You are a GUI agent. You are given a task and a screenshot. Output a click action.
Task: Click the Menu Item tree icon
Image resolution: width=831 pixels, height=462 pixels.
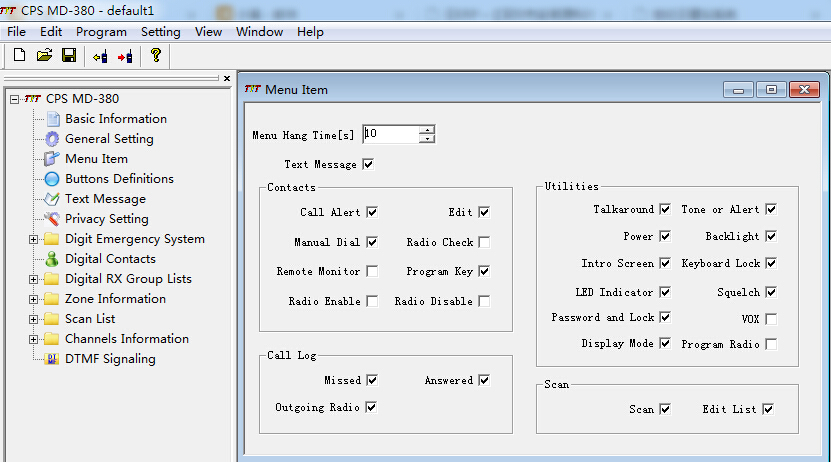52,159
